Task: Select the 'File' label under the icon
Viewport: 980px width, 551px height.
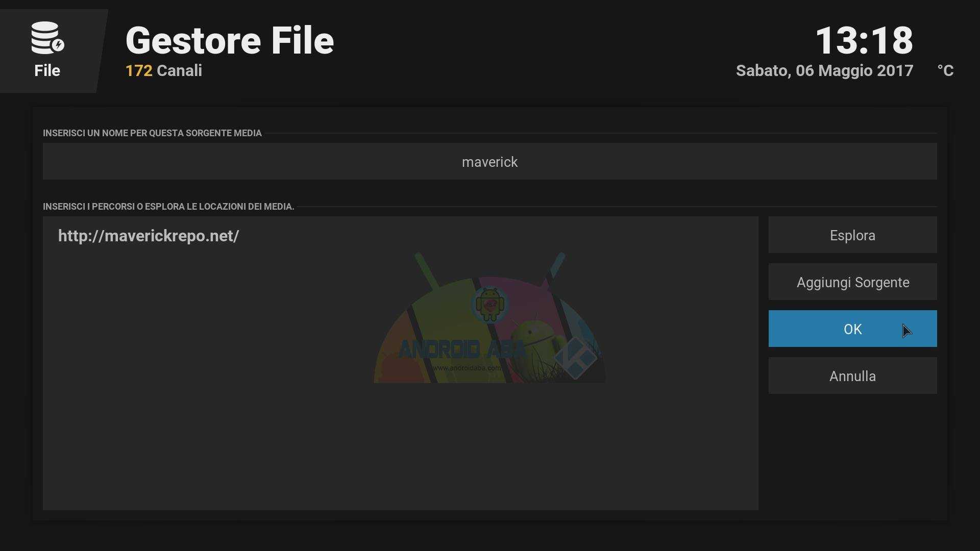Action: [x=47, y=71]
